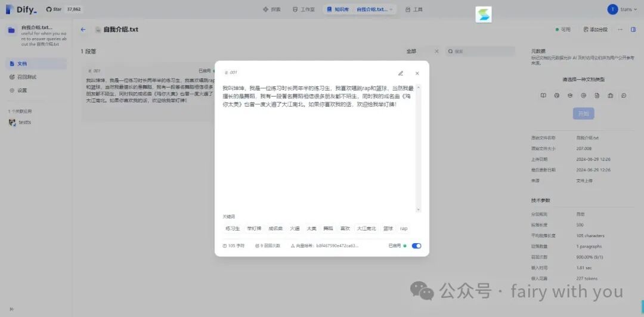This screenshot has height=317, width=644.
Task: Click the green S floating icon
Action: 484,15
